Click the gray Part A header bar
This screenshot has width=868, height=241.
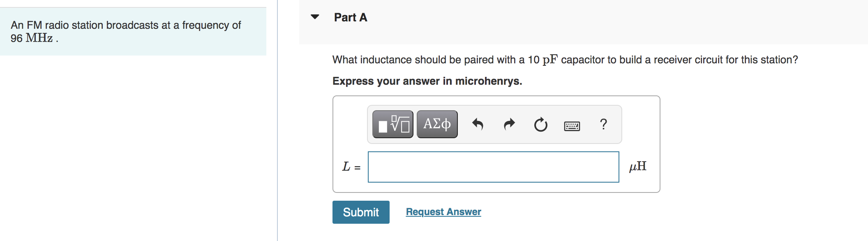[584, 22]
